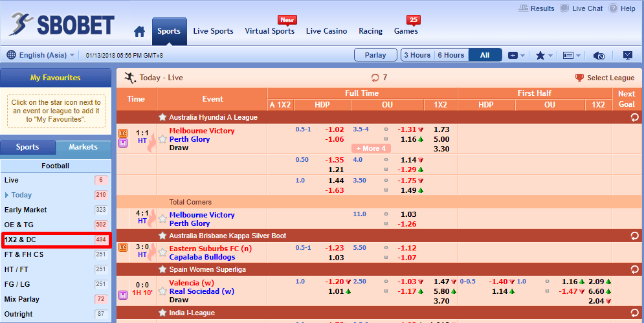
Task: Switch to the sidebar Sports tab
Action: 28,147
